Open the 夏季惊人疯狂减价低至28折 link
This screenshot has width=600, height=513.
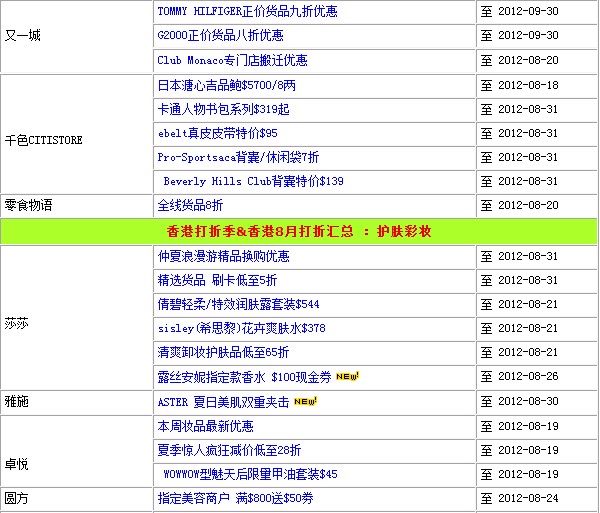point(229,450)
